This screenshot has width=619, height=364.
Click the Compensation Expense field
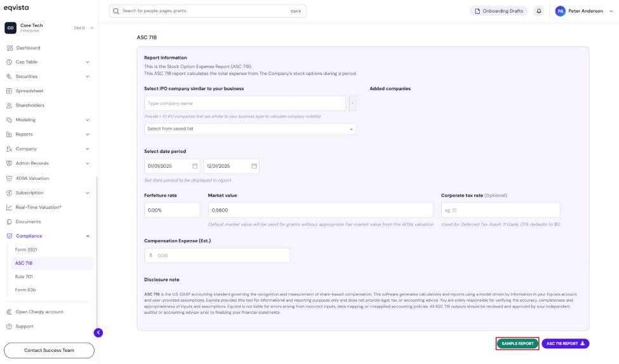click(x=217, y=255)
